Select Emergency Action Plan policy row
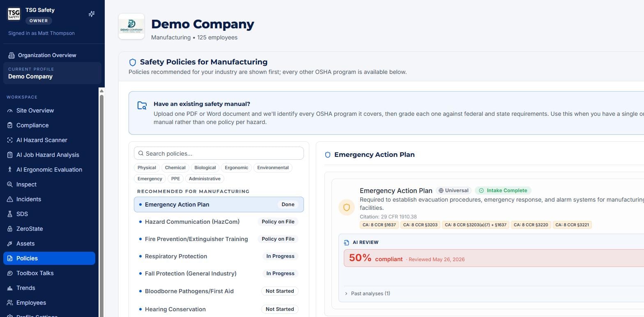 219,204
